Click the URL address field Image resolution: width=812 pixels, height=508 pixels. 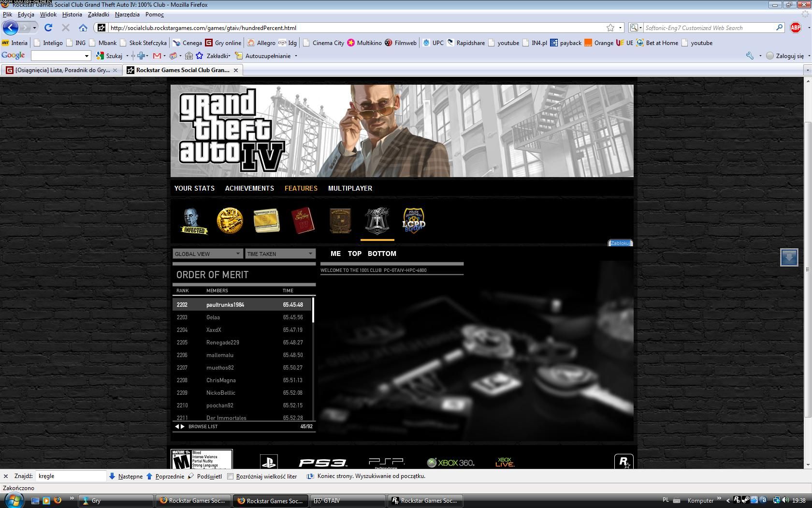[x=357, y=28]
